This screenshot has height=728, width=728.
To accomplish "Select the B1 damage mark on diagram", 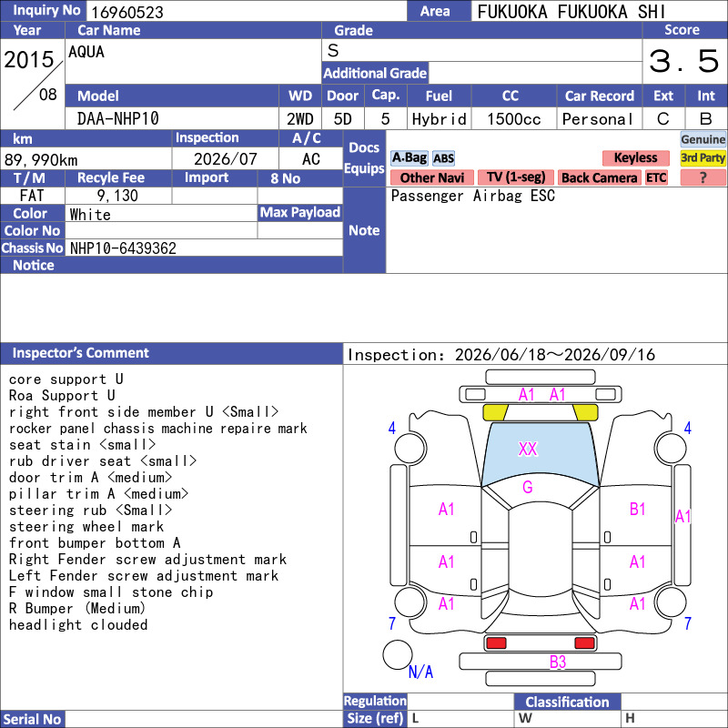I will pyautogui.click(x=638, y=510).
